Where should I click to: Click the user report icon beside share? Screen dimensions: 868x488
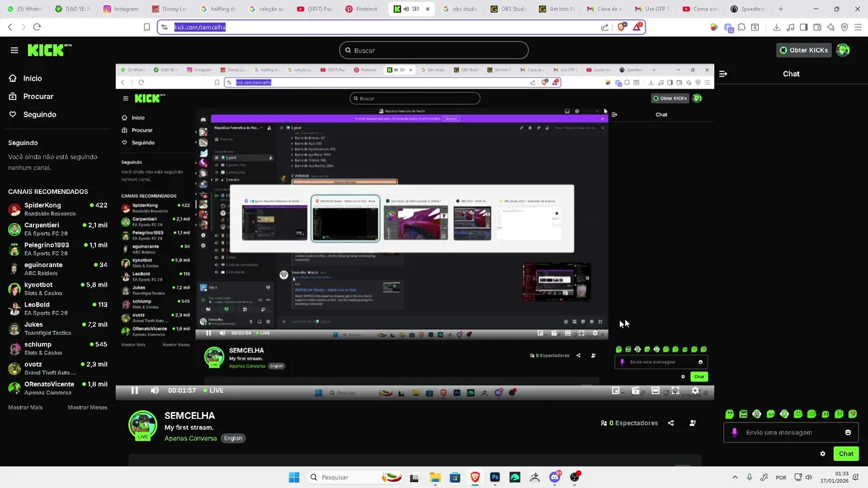pos(692,423)
